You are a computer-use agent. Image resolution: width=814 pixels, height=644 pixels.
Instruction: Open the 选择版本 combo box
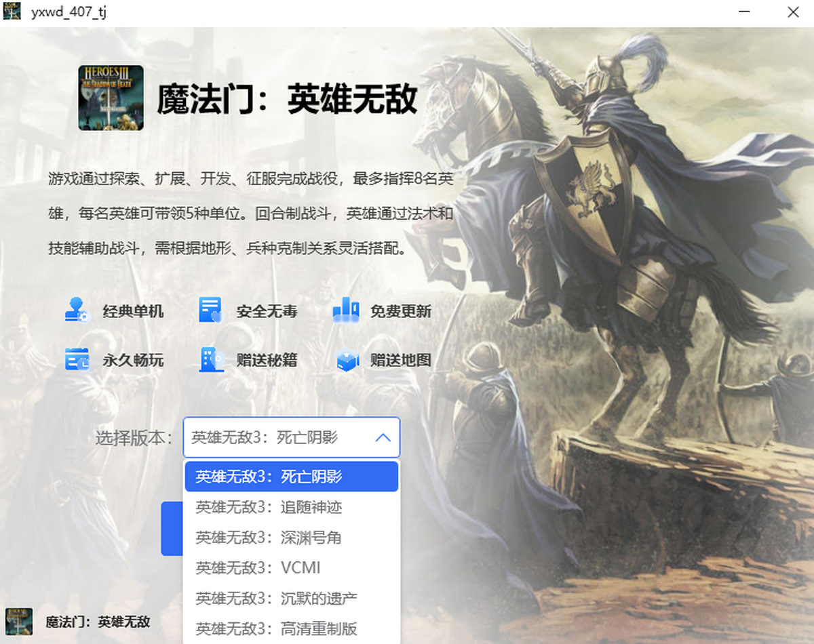(292, 437)
